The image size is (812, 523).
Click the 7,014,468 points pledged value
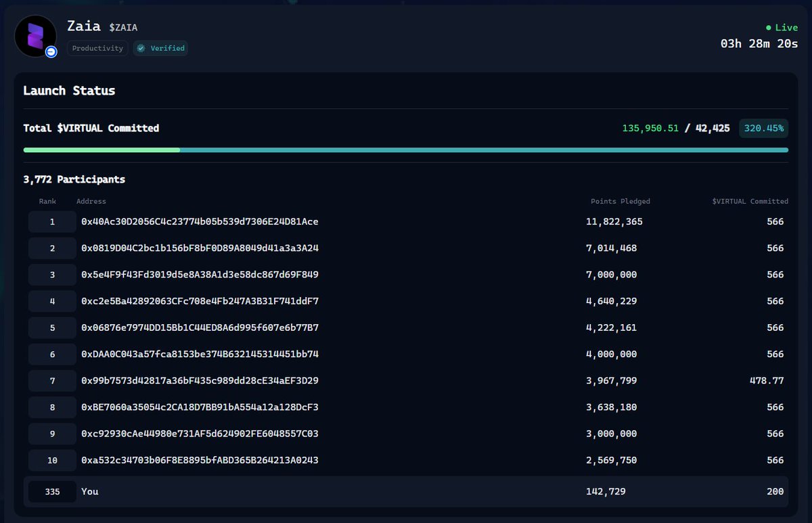[x=612, y=248]
